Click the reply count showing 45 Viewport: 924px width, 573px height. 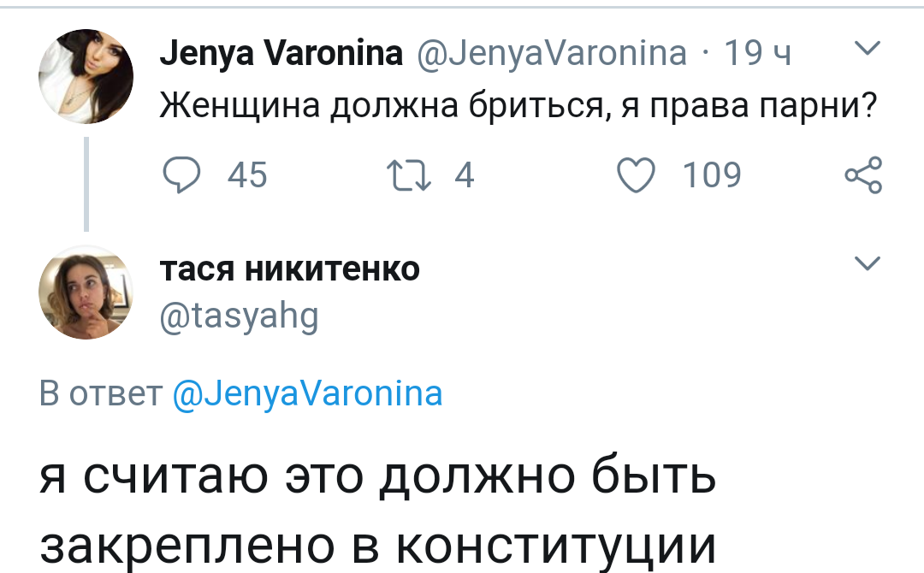point(246,174)
